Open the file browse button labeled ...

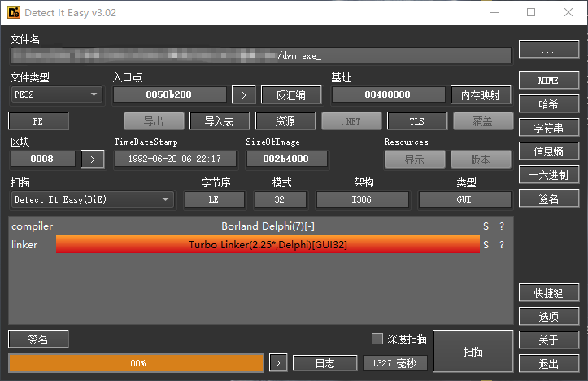point(549,49)
